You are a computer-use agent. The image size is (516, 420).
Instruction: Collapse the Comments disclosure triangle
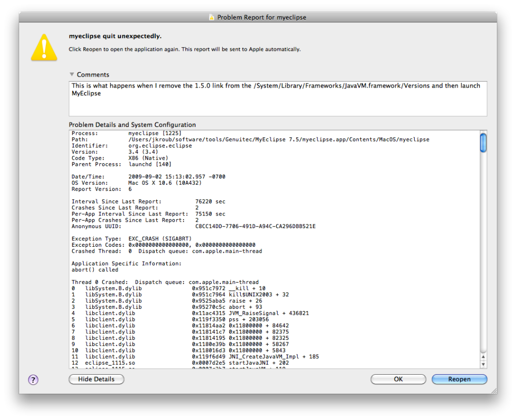72,75
